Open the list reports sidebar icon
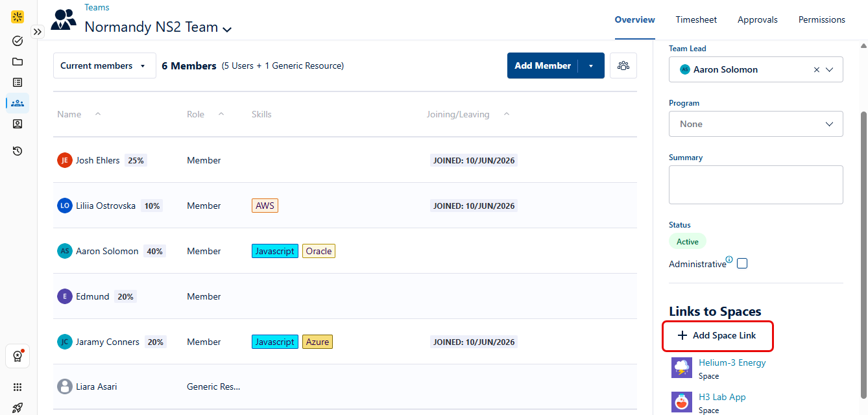The image size is (868, 415). point(18,82)
